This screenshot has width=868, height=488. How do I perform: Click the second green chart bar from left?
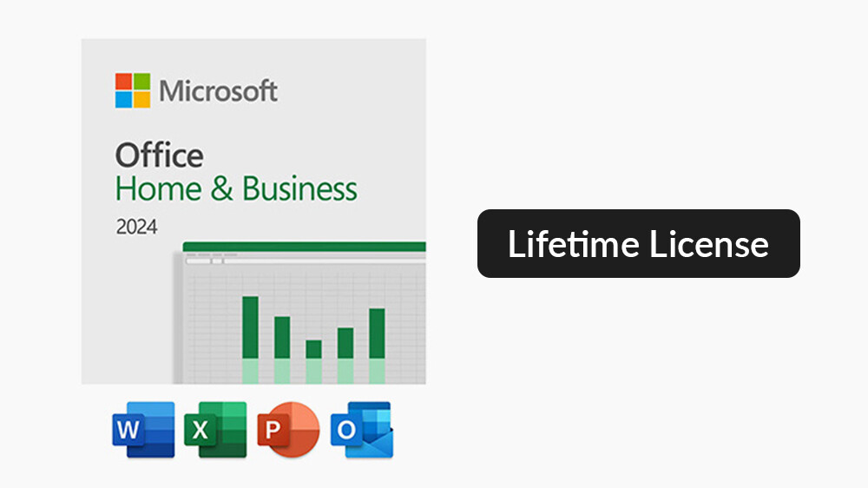click(x=282, y=337)
